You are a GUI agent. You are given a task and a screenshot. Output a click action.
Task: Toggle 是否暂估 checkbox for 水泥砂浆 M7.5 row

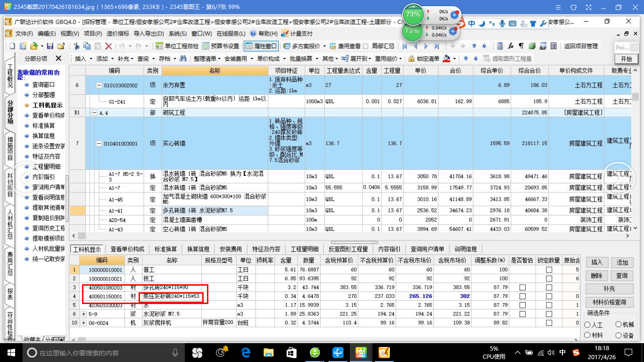[x=522, y=314]
